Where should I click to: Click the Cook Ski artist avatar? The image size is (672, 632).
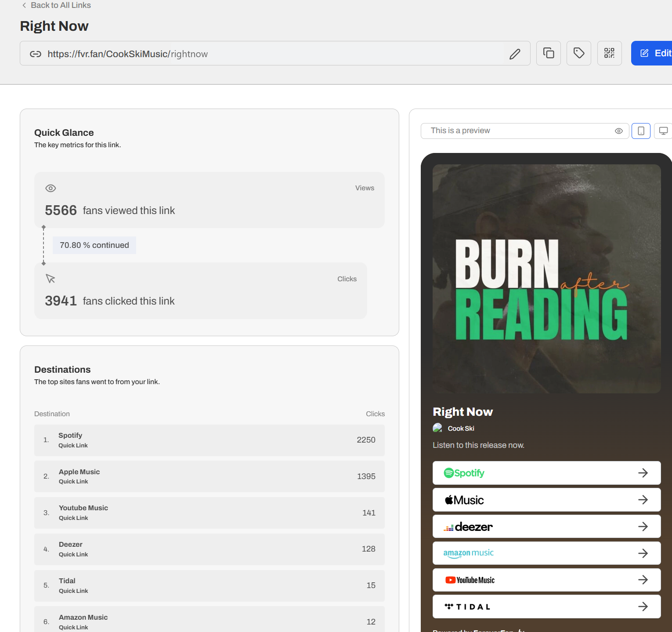pos(437,428)
